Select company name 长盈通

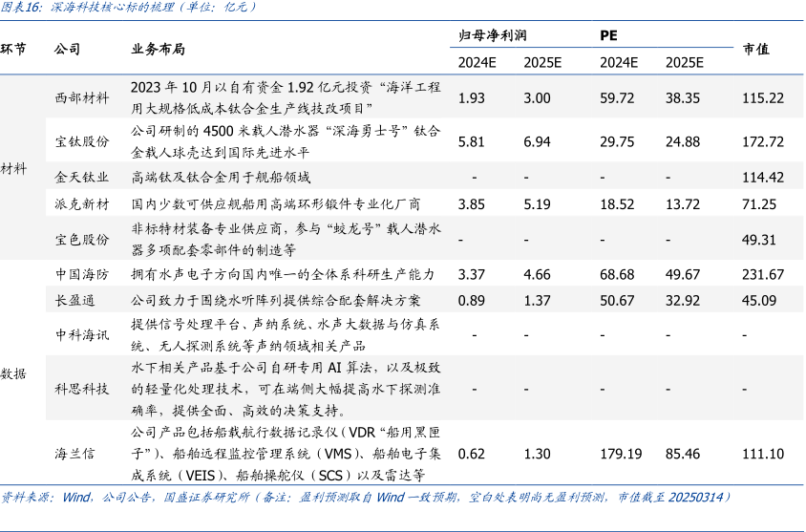(75, 300)
